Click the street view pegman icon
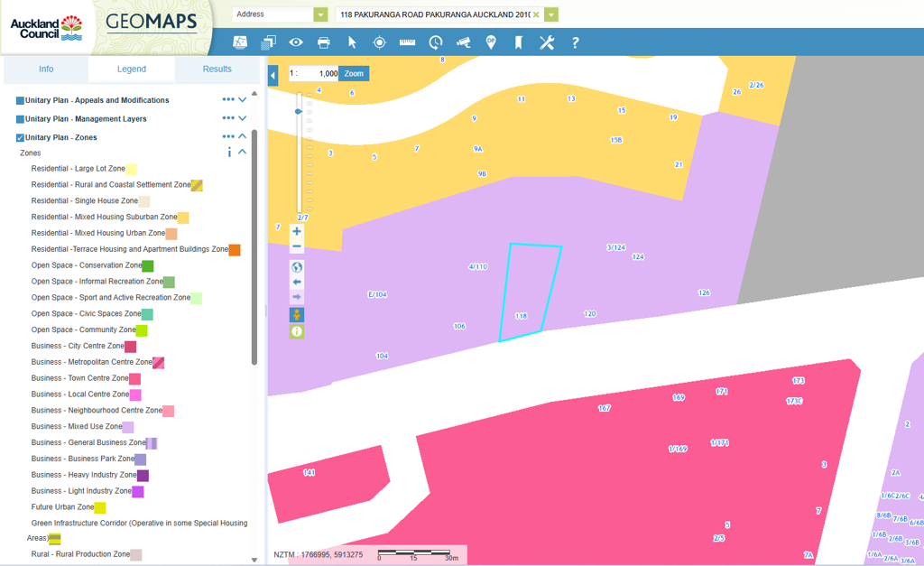The height and width of the screenshot is (566, 924). [x=297, y=315]
